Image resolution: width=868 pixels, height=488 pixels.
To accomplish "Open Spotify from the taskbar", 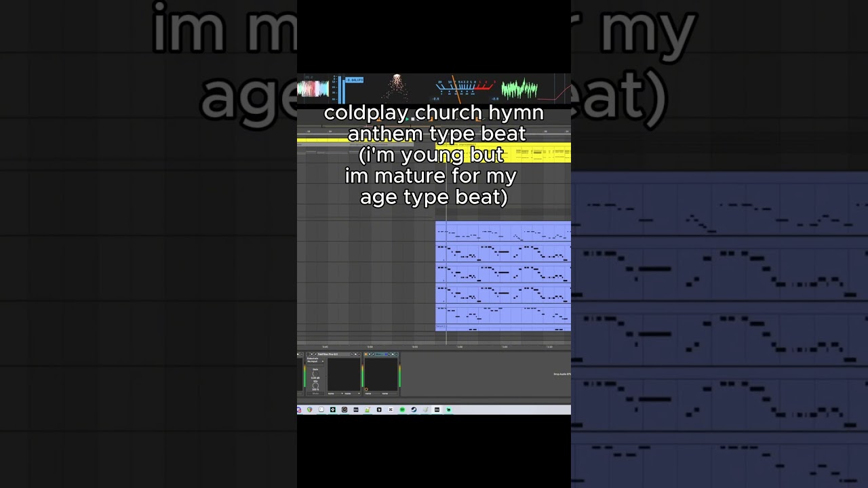I will pos(402,409).
